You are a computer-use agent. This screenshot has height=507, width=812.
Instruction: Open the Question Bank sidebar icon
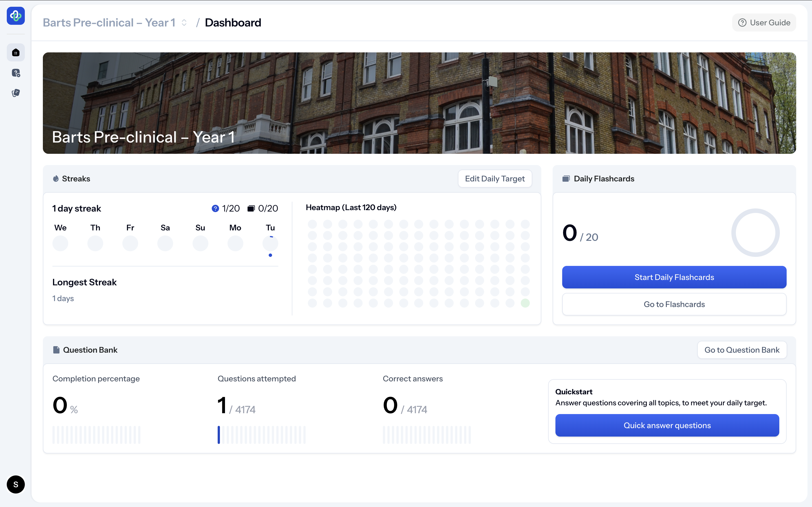[16, 73]
